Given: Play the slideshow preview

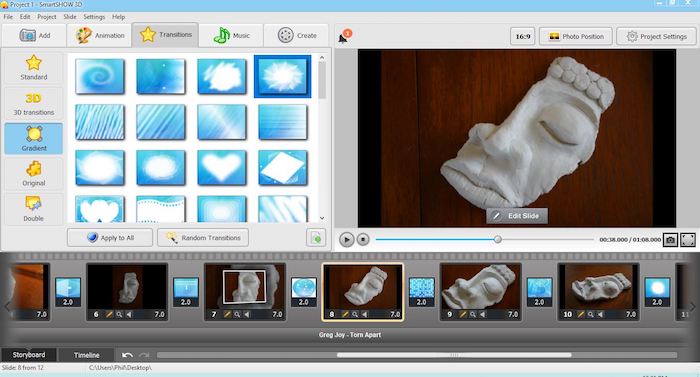Looking at the screenshot, I should [346, 239].
